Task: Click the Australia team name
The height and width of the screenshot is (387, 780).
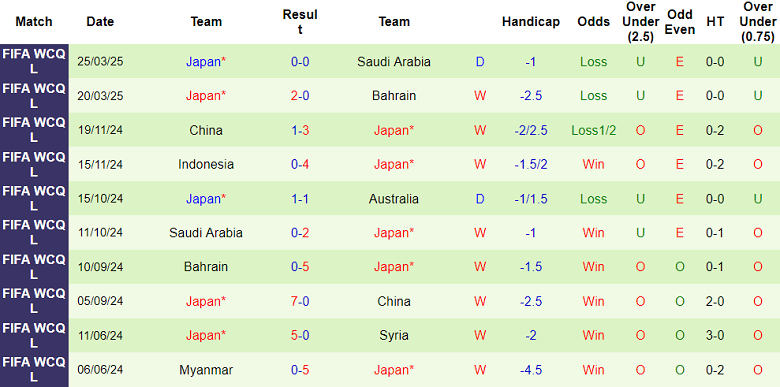Action: click(393, 199)
